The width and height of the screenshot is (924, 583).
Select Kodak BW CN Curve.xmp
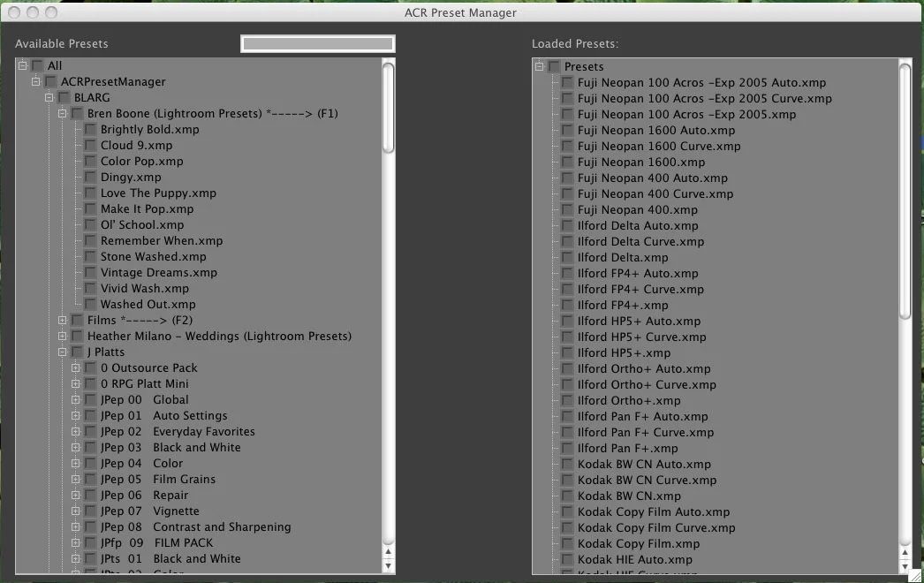click(x=647, y=481)
